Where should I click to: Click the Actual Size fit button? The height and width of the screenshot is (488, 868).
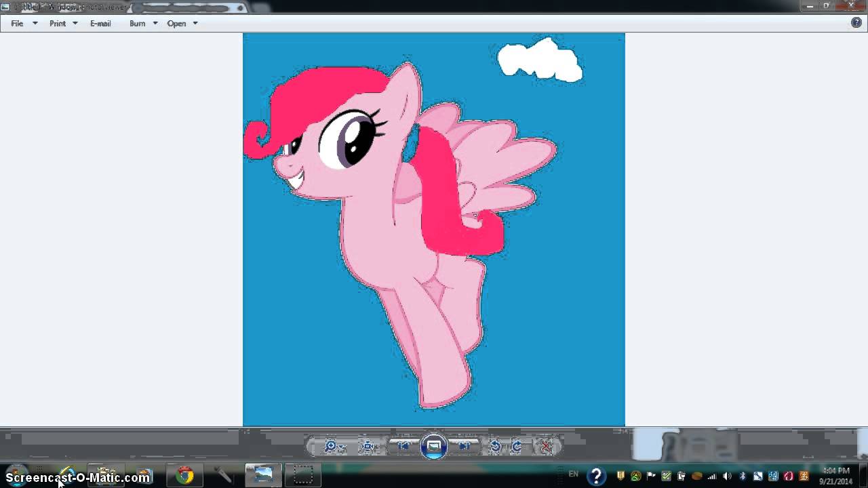click(x=368, y=447)
